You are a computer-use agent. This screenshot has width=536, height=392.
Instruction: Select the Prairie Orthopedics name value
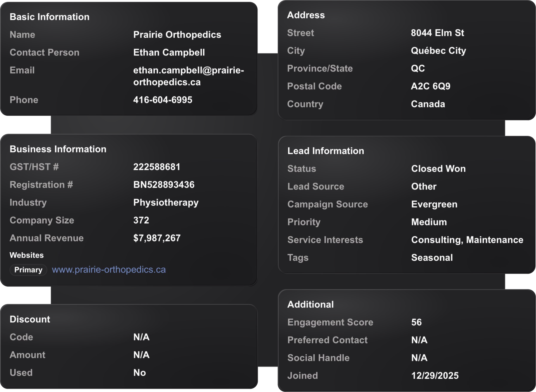(x=177, y=35)
